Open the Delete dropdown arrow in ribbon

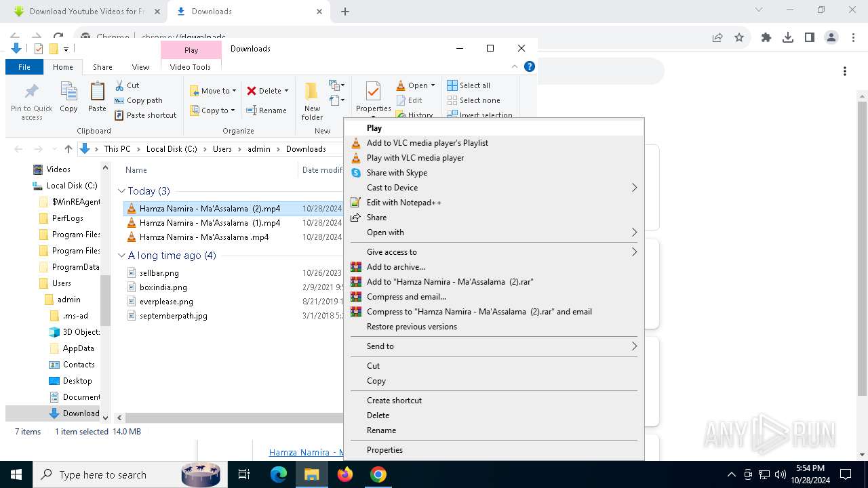[x=286, y=91]
